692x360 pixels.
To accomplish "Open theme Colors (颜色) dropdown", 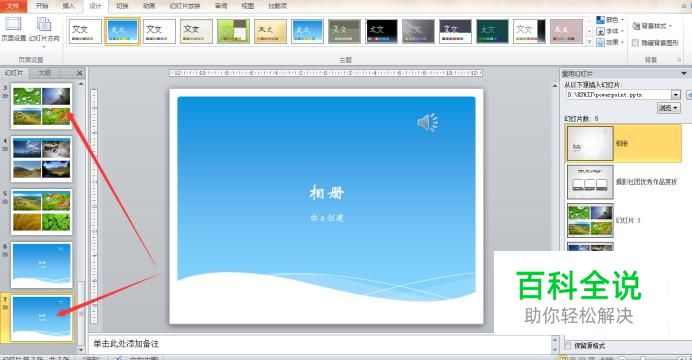I will (610, 20).
